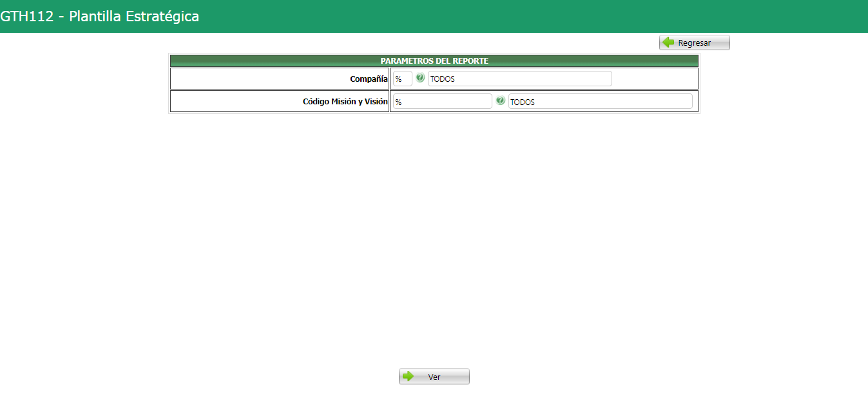Image resolution: width=868 pixels, height=407 pixels.
Task: Focus the Compañía TODOS description field
Action: [x=520, y=79]
